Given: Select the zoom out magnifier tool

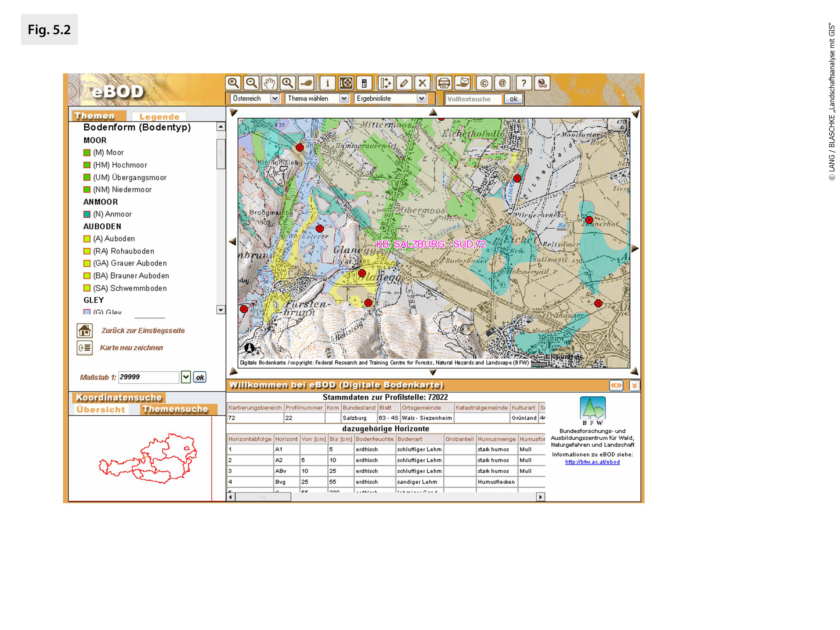Looking at the screenshot, I should click(251, 83).
